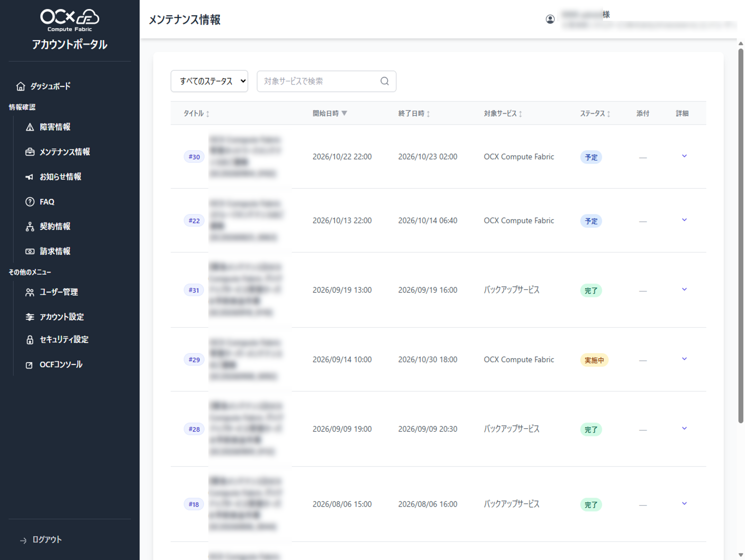This screenshot has width=745, height=560.
Task: Click the 対象サービスで検索 search field
Action: [326, 81]
